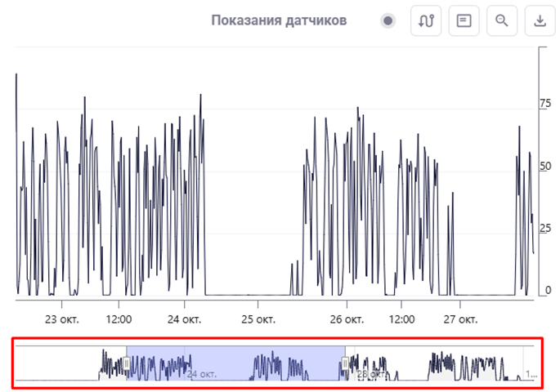Click navigator area right of the selection
Screen dimensions: 560x392
coord(441,363)
